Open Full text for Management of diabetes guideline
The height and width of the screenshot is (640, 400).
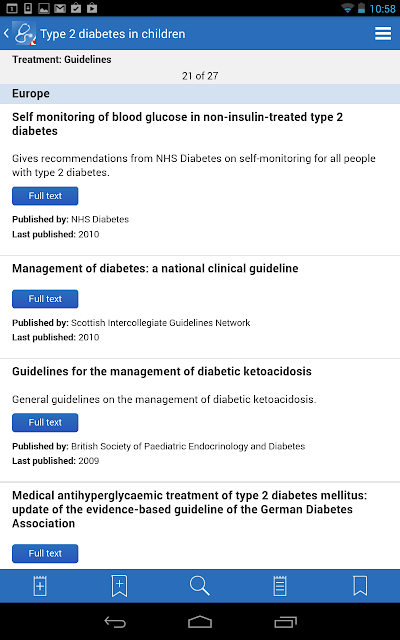pyautogui.click(x=45, y=299)
